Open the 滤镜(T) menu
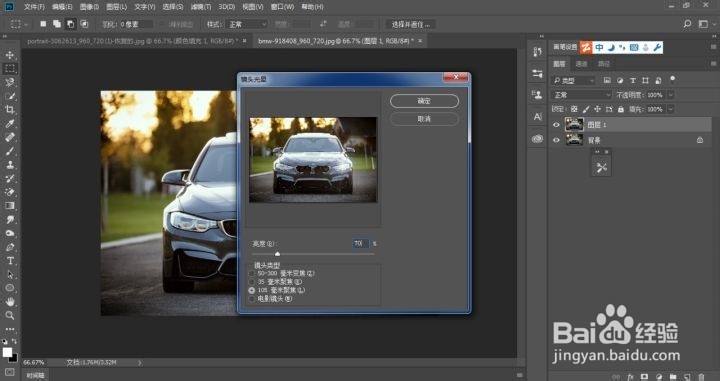This screenshot has height=381, width=720. (x=201, y=7)
